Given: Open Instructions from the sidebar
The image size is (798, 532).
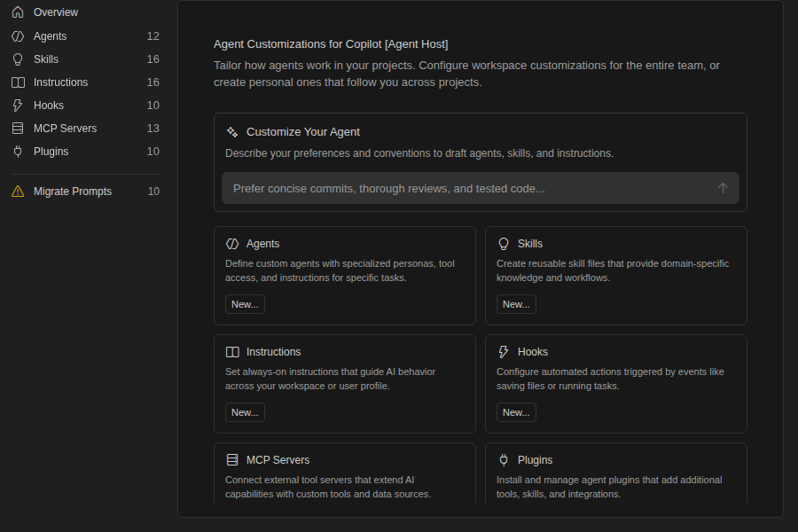Looking at the screenshot, I should pyautogui.click(x=85, y=82).
